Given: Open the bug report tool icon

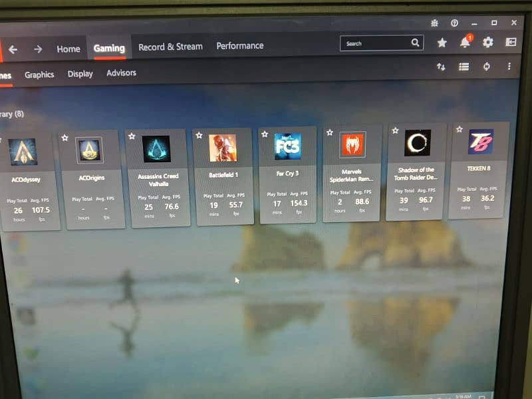Looking at the screenshot, I should coord(435,23).
